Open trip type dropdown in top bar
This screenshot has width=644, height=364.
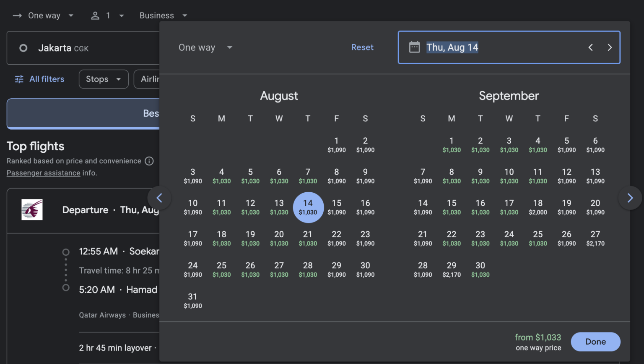(44, 16)
